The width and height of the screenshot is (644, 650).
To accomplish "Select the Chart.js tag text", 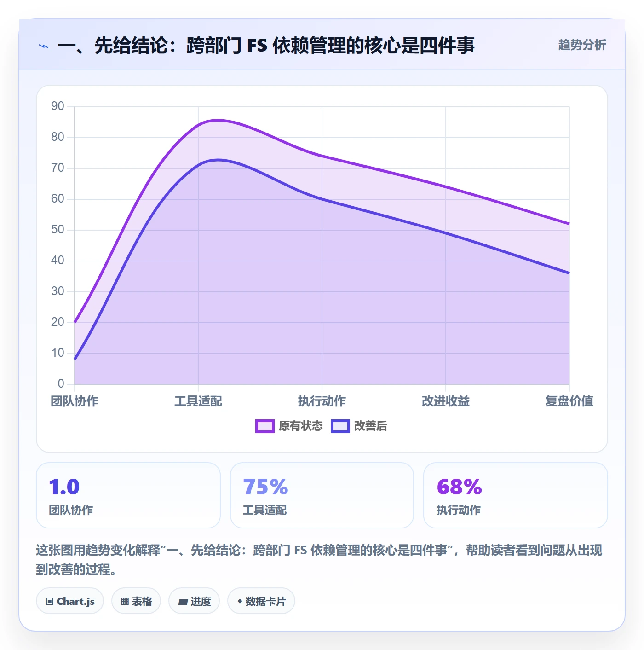I will pyautogui.click(x=75, y=601).
